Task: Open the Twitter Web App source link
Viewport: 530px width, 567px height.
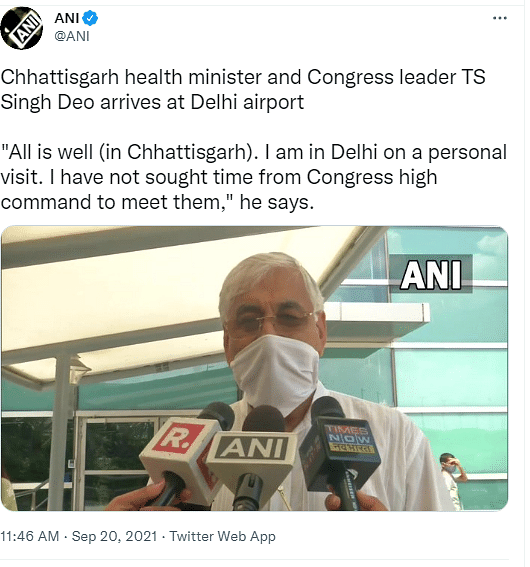Action: click(222, 536)
